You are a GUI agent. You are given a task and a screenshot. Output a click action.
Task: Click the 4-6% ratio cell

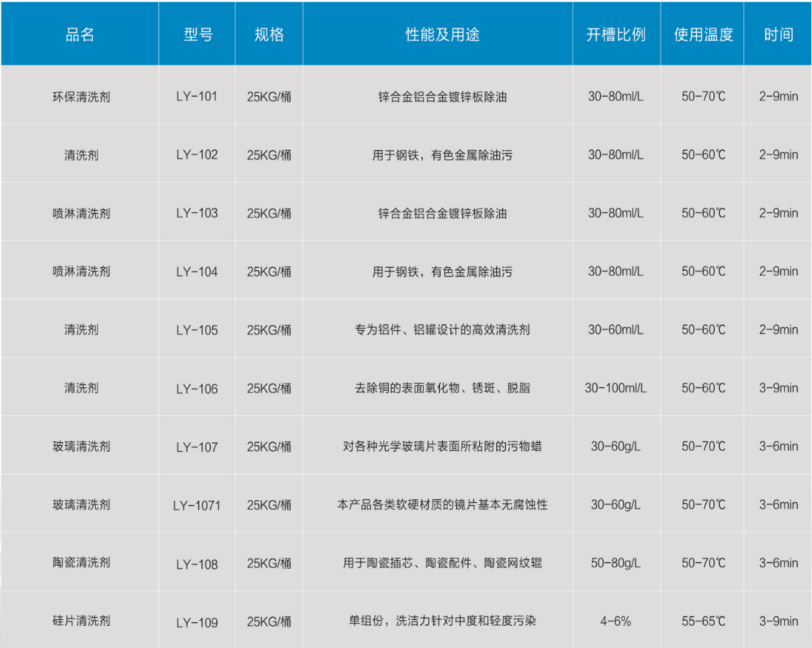pos(616,621)
